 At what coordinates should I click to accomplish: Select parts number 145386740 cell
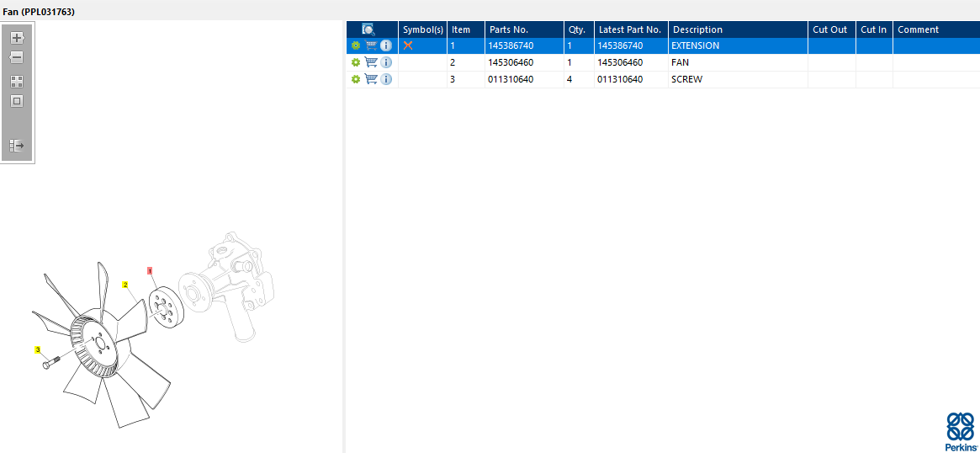524,45
